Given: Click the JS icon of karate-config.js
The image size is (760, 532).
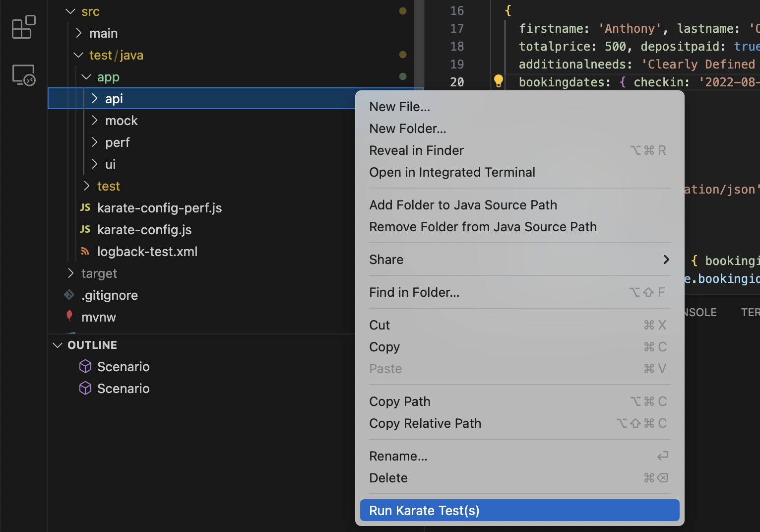Looking at the screenshot, I should (85, 229).
